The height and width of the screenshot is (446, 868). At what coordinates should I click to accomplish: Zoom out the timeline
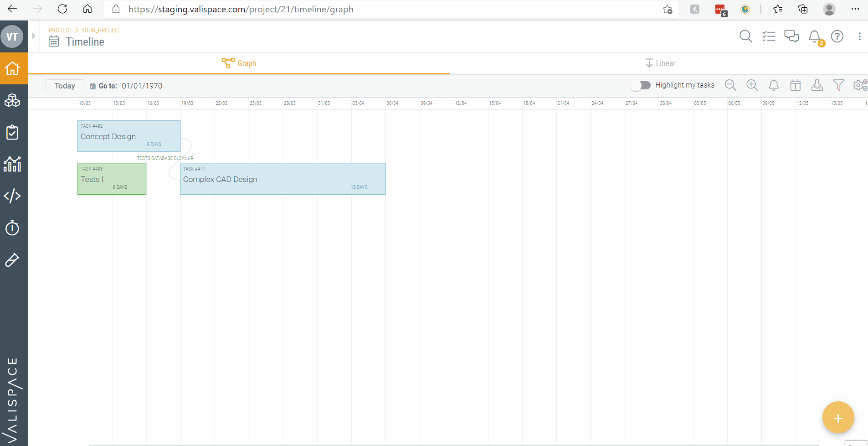tap(730, 85)
